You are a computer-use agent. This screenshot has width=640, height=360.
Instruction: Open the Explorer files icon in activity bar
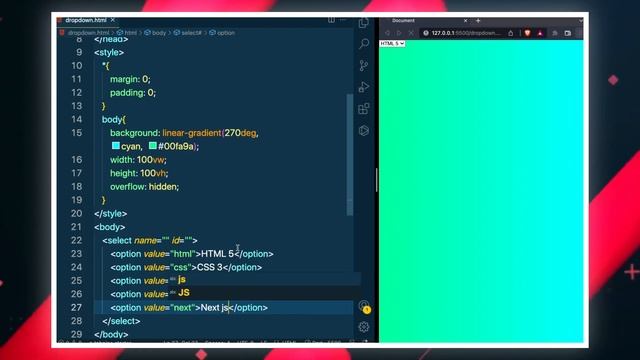pos(364,23)
